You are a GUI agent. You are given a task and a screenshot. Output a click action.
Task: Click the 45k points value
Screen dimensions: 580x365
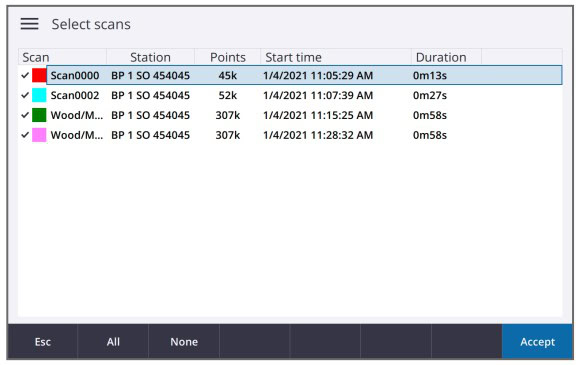click(x=227, y=75)
